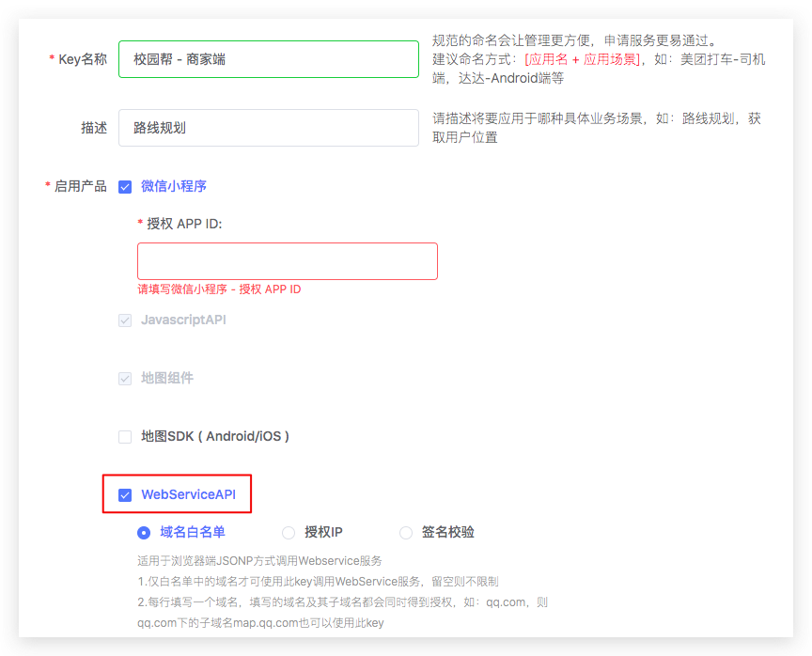Click the red error text 请填写微信小程序 - 授权 APP ID
The height and width of the screenshot is (656, 812).
tap(219, 289)
